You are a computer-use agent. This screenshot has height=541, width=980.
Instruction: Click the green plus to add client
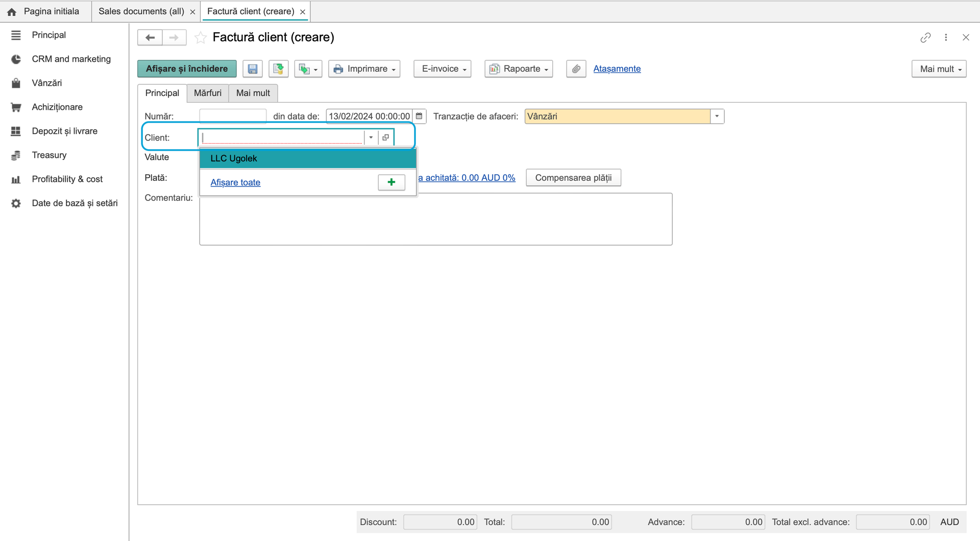coord(391,182)
